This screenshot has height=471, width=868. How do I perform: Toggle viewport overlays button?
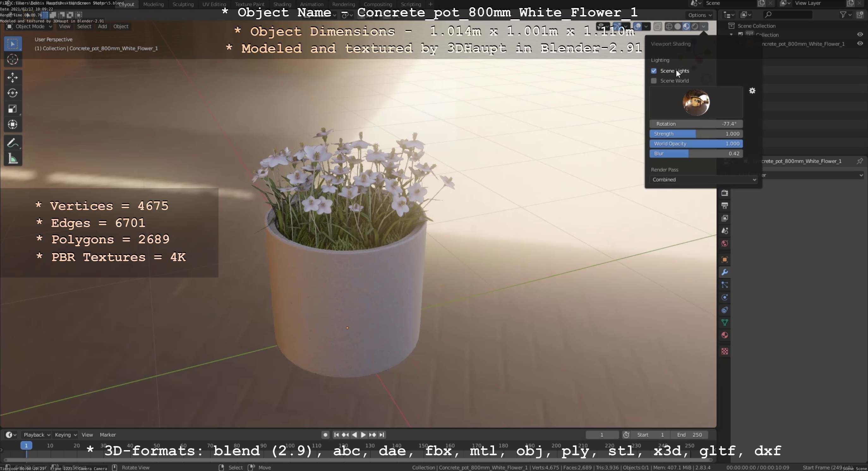(637, 26)
